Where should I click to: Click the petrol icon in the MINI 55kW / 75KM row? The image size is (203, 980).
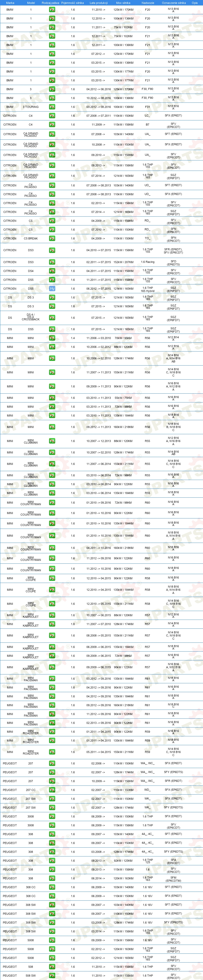click(x=52, y=398)
